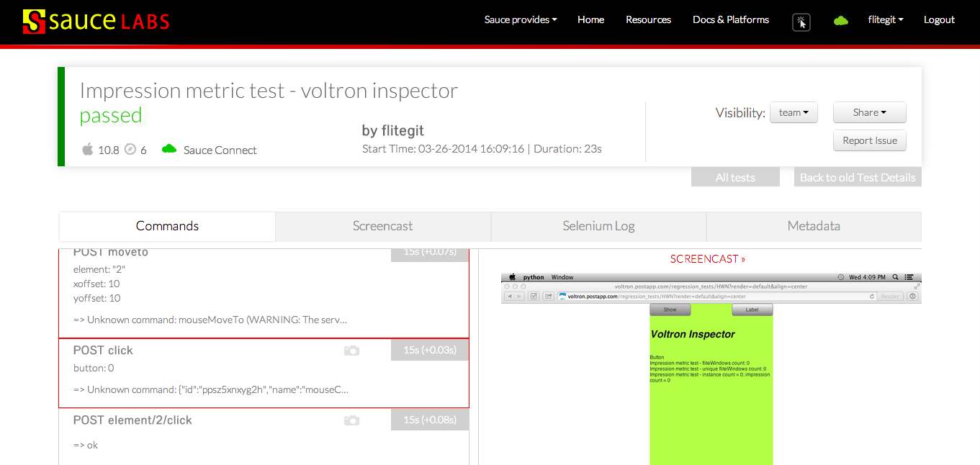Click the camera icon on POST element/2/click row

point(351,420)
